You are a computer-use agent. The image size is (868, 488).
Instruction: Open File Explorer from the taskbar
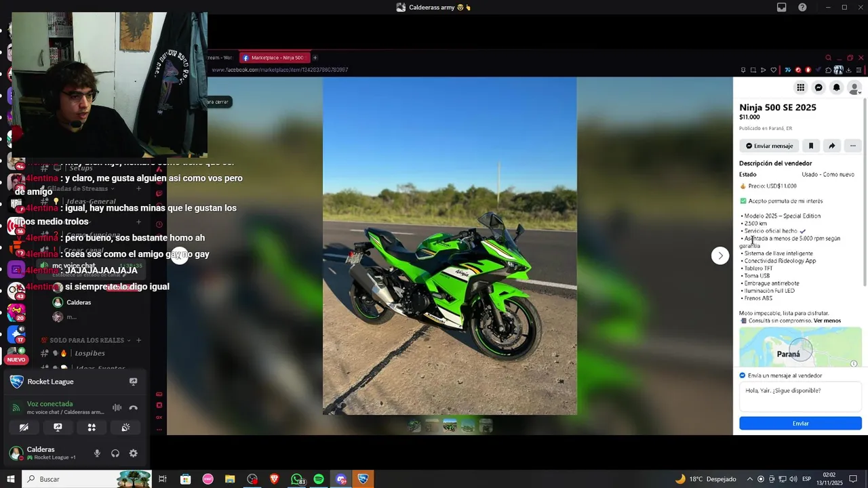(230, 479)
